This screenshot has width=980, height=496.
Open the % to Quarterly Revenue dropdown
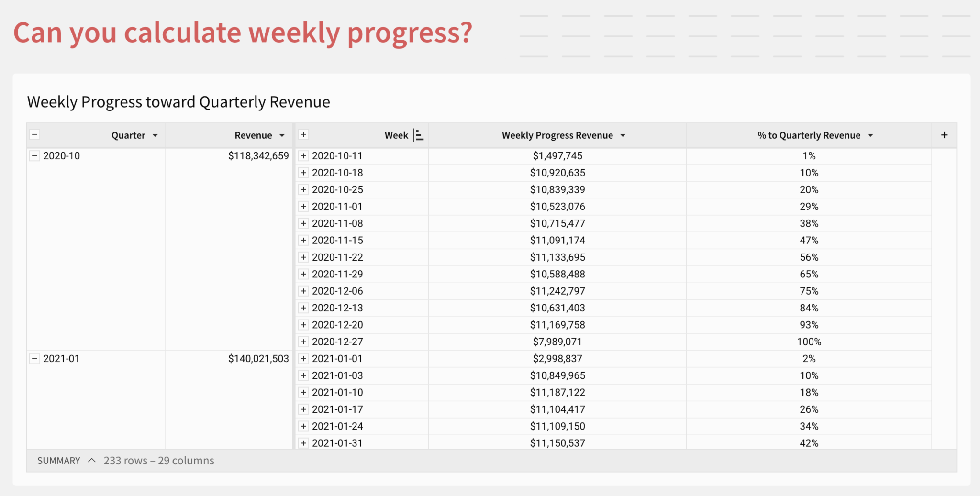tap(871, 135)
